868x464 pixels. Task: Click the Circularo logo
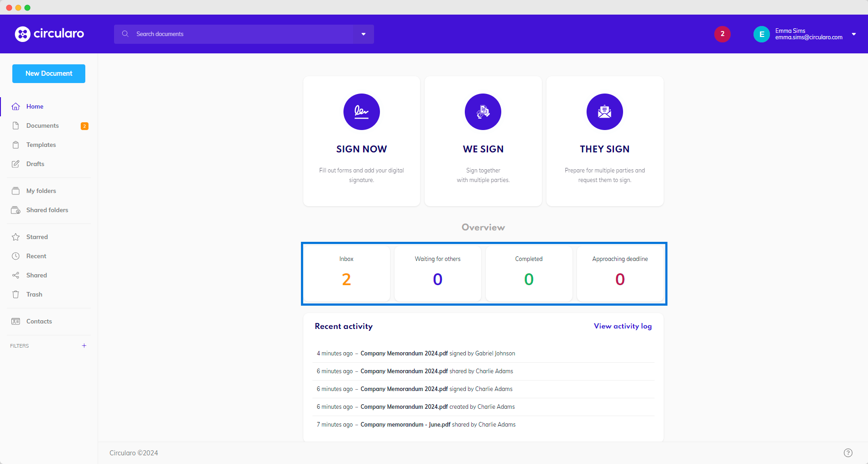coord(49,34)
